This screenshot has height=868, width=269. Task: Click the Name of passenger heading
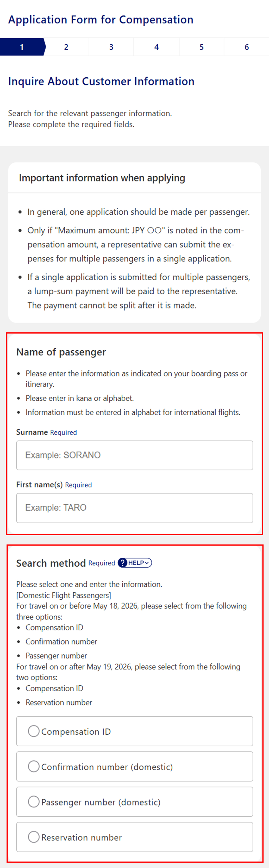pyautogui.click(x=61, y=352)
